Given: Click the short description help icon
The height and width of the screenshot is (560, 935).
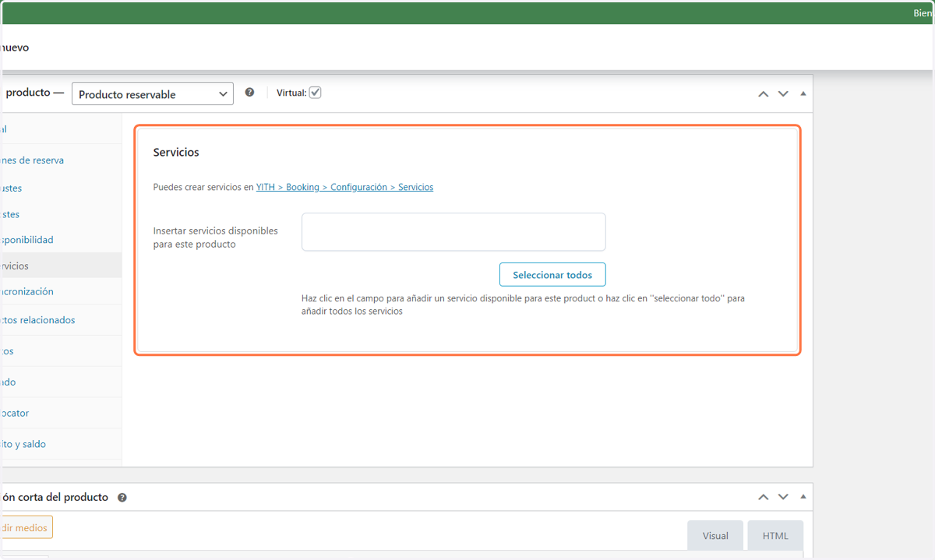Looking at the screenshot, I should (x=122, y=498).
